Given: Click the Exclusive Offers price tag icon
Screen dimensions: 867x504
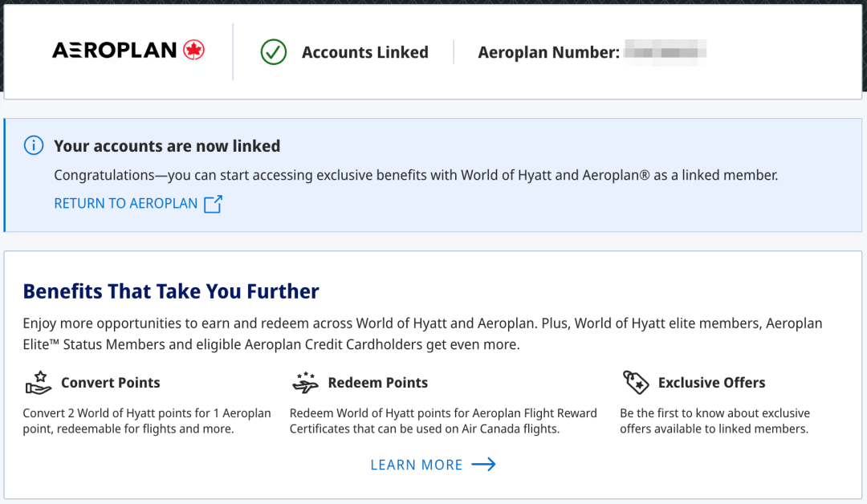Looking at the screenshot, I should (636, 383).
